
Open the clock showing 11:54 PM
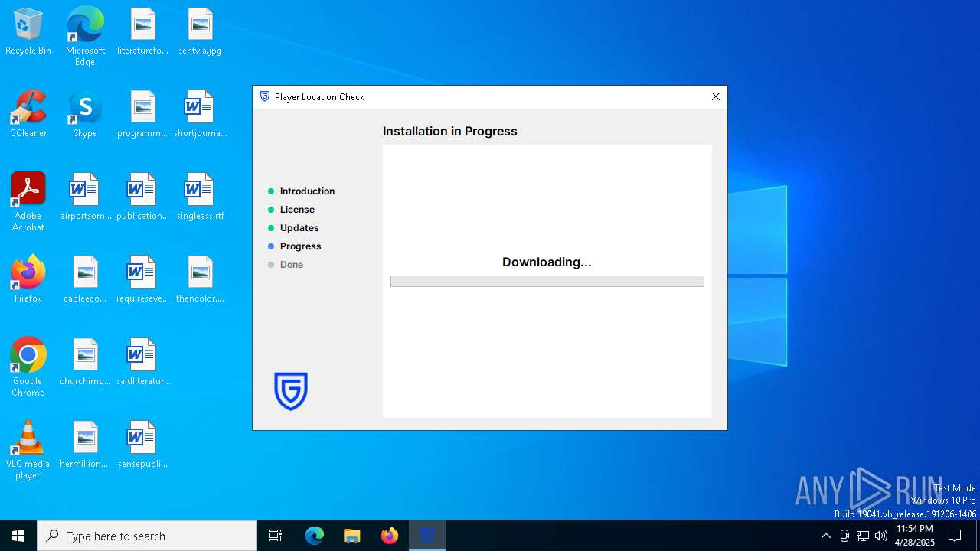click(915, 536)
